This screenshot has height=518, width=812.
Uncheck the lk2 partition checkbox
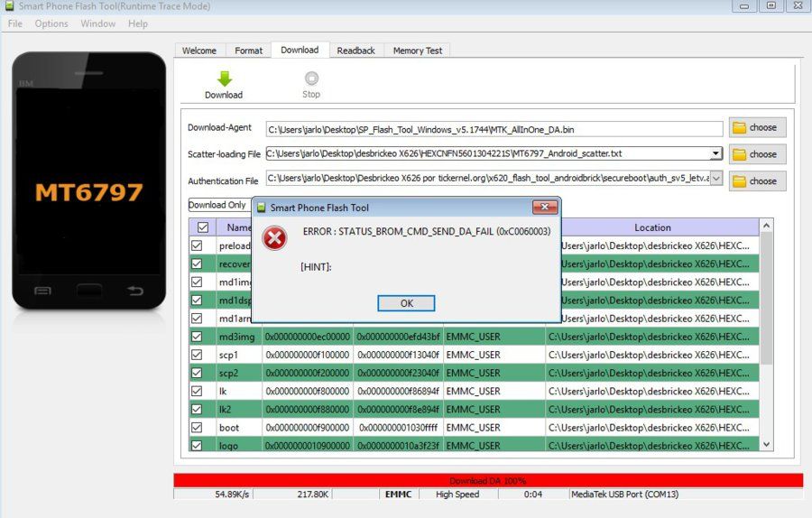click(197, 409)
